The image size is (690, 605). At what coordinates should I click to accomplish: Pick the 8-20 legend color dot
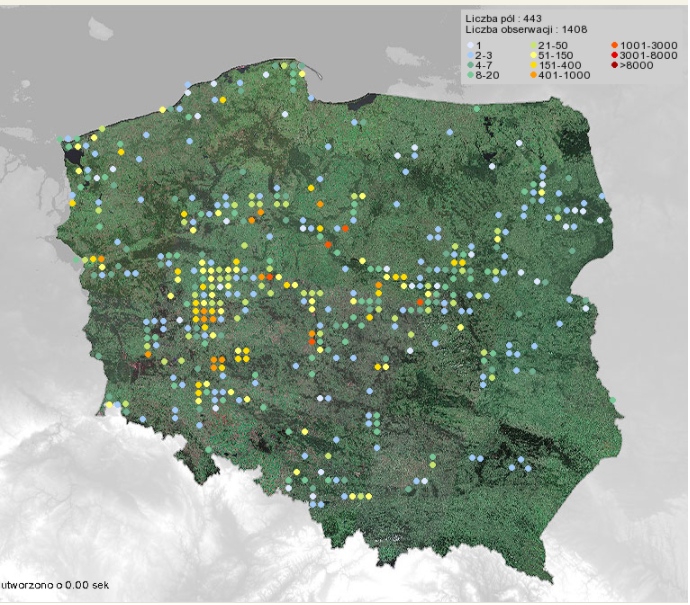[470, 74]
